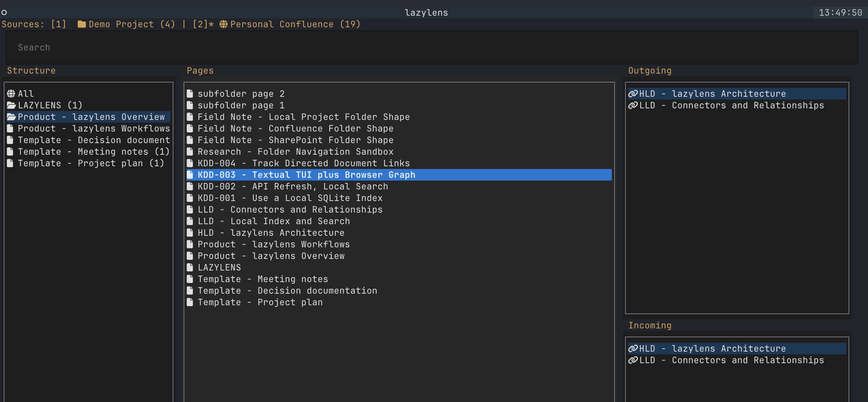Click the link icon of HLD in Outgoing

tap(633, 94)
